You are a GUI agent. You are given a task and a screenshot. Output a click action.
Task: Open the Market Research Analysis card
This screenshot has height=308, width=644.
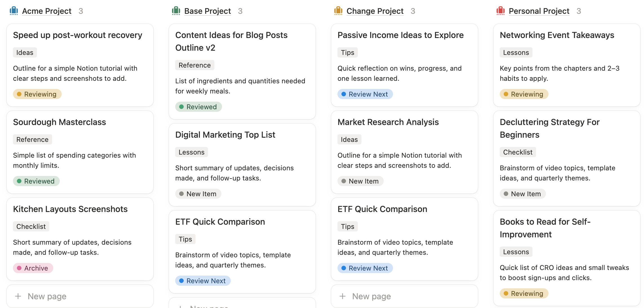click(x=388, y=122)
